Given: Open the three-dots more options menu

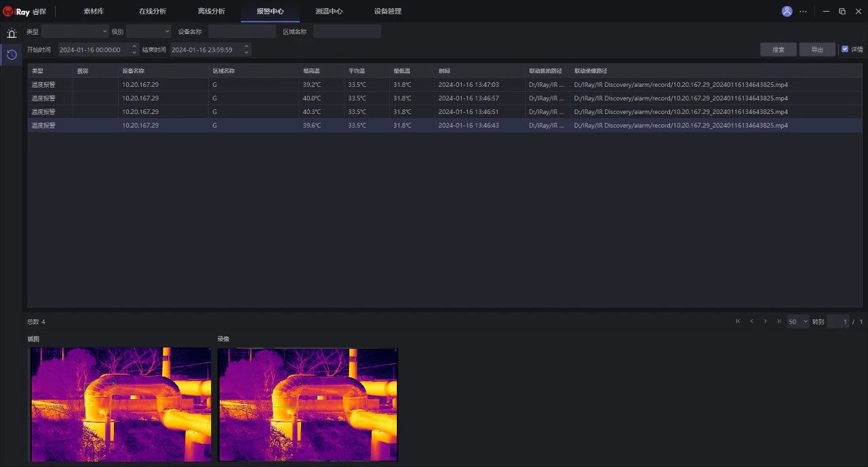Looking at the screenshot, I should coord(804,12).
